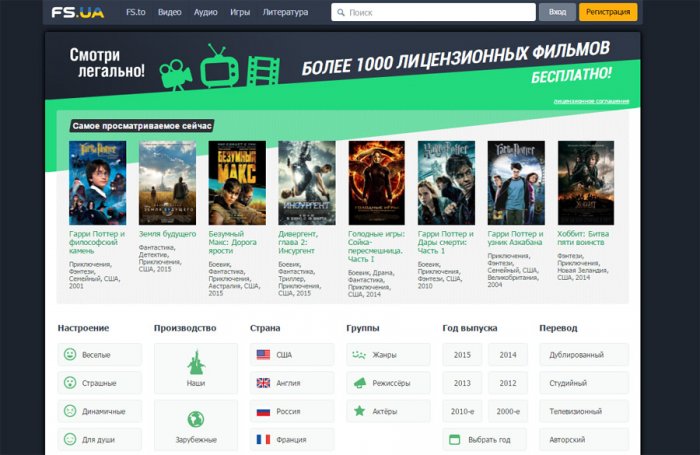Click the green monument icon above Наши
Screen dimensions: 700x455
(196, 363)
